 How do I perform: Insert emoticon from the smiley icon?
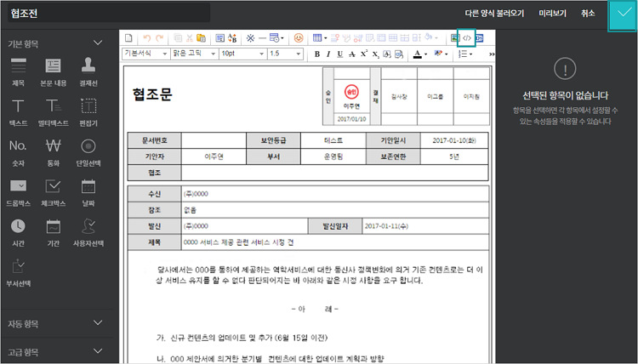(x=298, y=37)
